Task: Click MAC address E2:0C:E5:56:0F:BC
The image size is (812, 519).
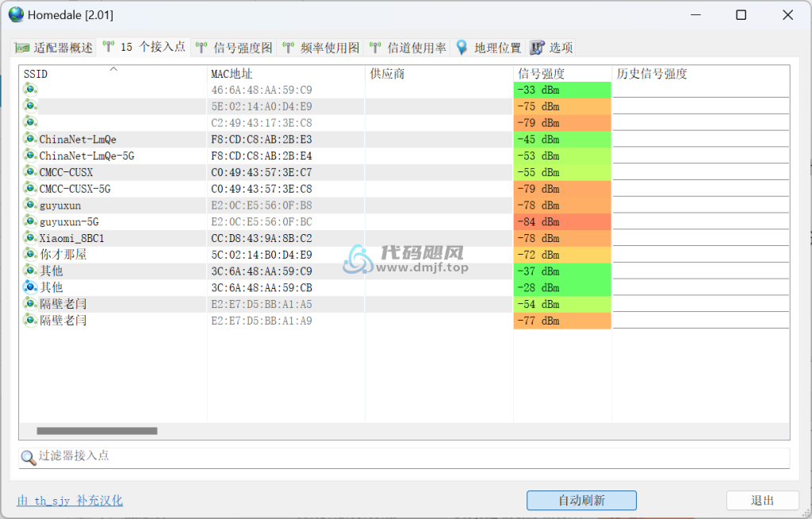Action: [x=262, y=222]
